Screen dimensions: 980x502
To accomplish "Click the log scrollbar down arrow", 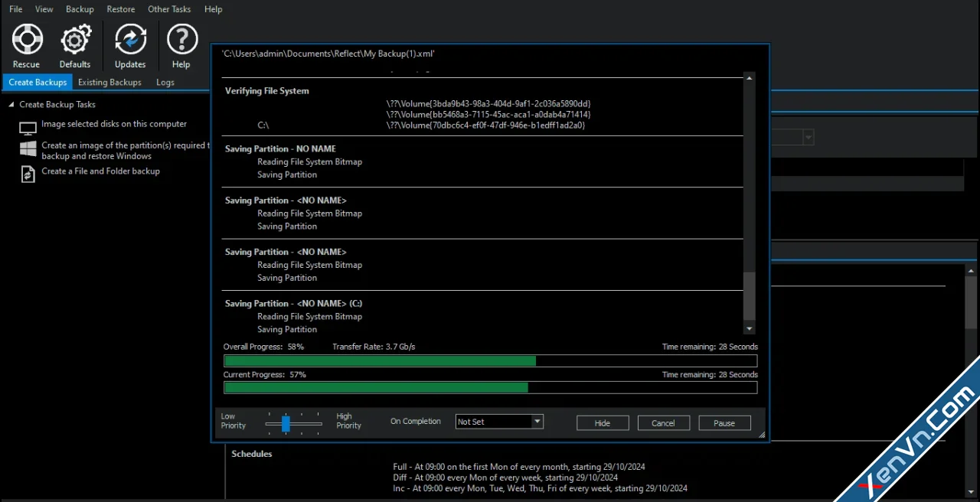I will [x=750, y=329].
